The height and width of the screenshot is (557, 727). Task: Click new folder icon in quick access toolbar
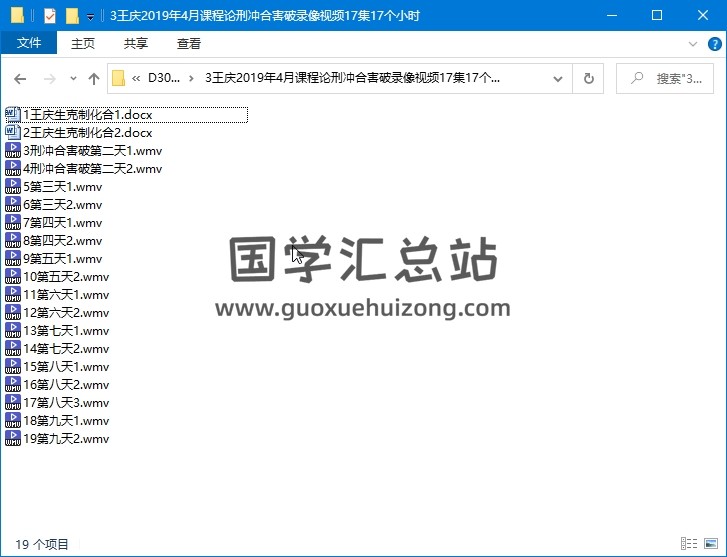click(x=72, y=16)
